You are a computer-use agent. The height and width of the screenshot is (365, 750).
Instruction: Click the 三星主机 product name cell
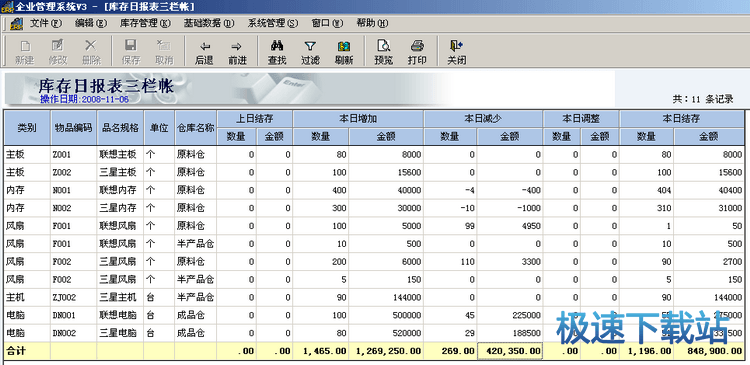121,298
